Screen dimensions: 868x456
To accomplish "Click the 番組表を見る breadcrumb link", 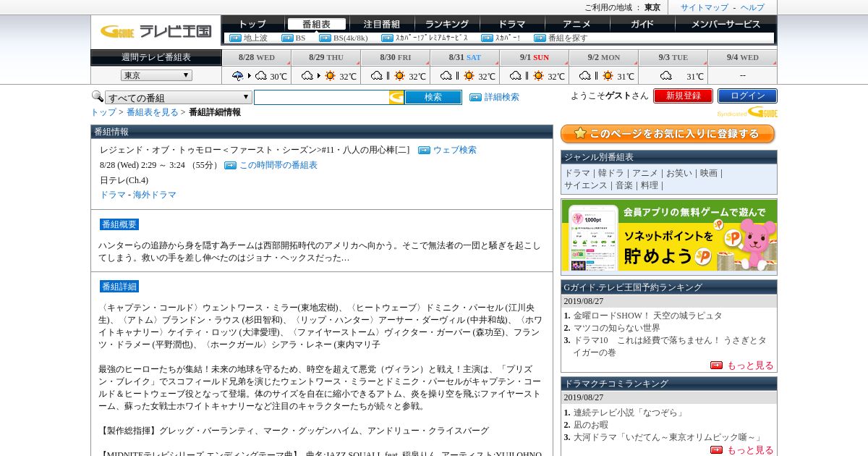I will [152, 112].
